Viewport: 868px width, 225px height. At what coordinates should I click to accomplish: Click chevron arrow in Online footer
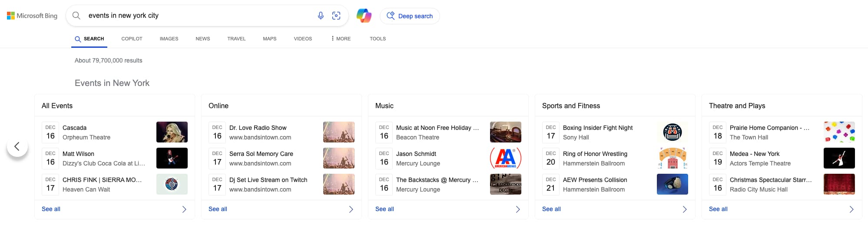click(x=351, y=209)
